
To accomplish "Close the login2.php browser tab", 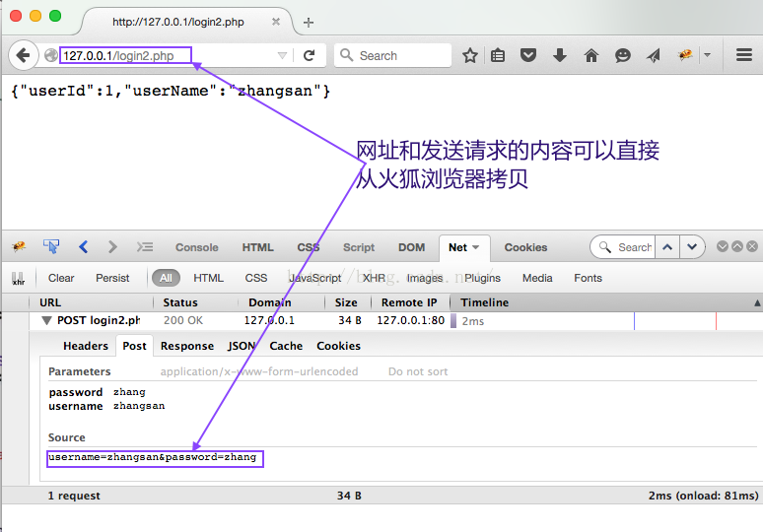I will (x=276, y=22).
